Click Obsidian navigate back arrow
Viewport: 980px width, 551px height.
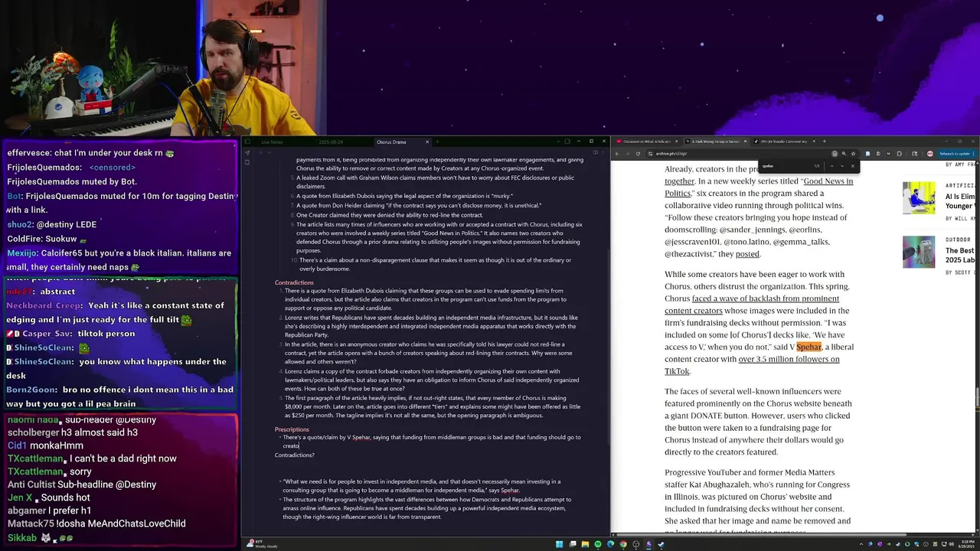click(261, 152)
